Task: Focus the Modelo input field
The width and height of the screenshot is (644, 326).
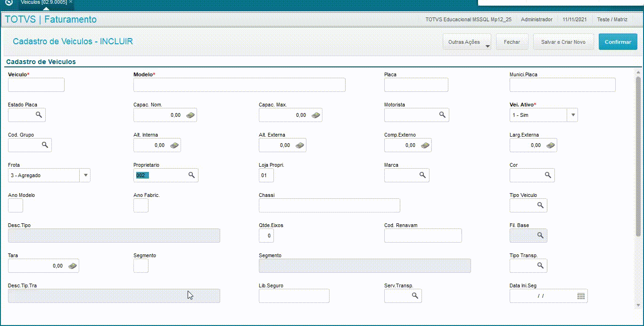Action: [x=239, y=85]
